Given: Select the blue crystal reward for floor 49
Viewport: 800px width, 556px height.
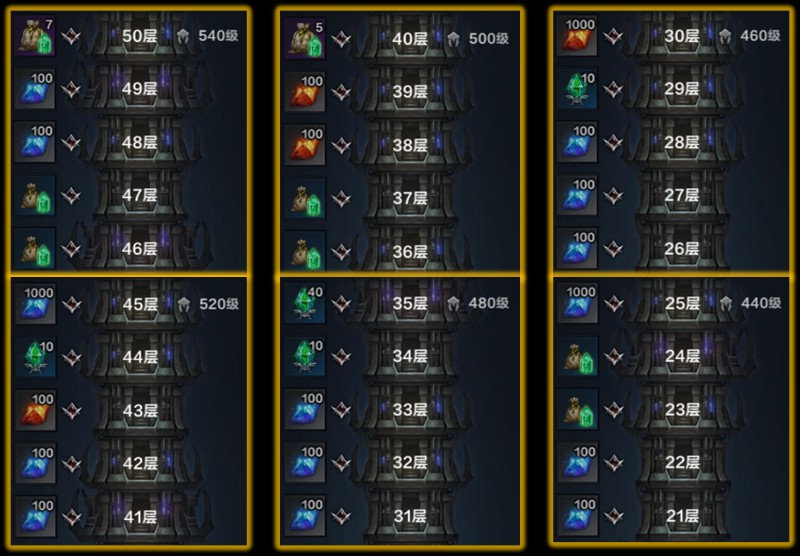Looking at the screenshot, I should (35, 89).
